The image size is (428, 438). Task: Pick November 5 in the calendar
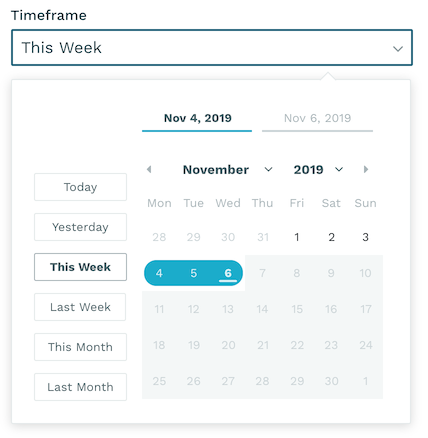194,273
